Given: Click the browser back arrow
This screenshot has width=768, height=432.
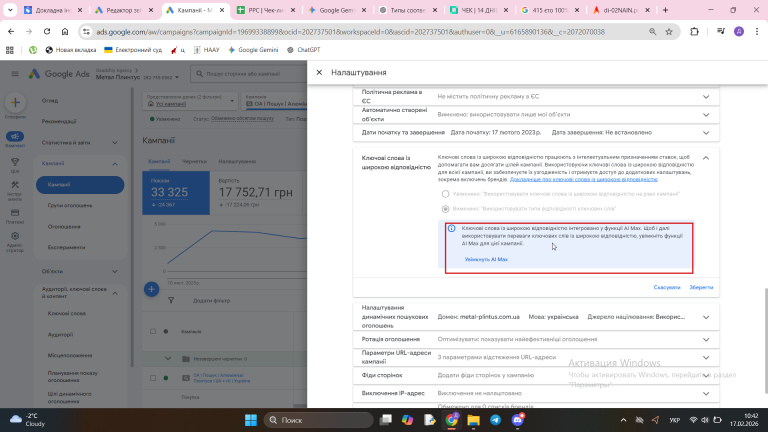Looking at the screenshot, I should [11, 32].
